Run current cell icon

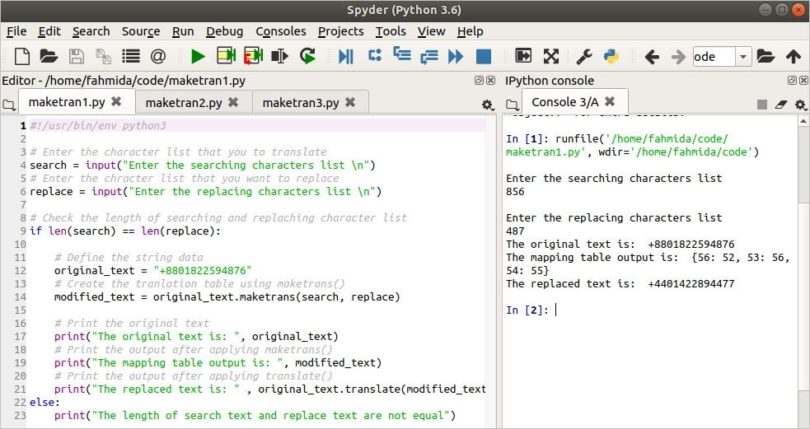pyautogui.click(x=226, y=56)
